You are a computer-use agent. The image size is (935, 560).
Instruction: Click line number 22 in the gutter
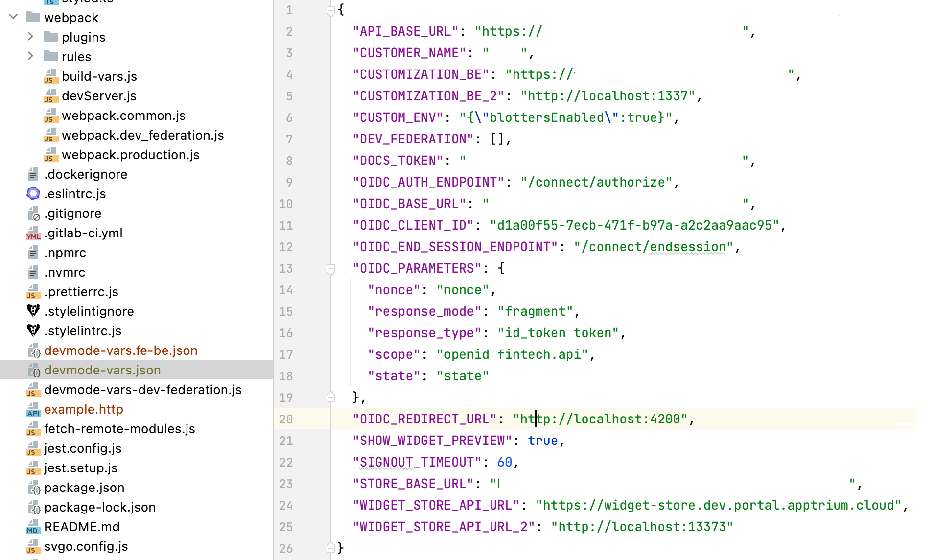tap(286, 462)
